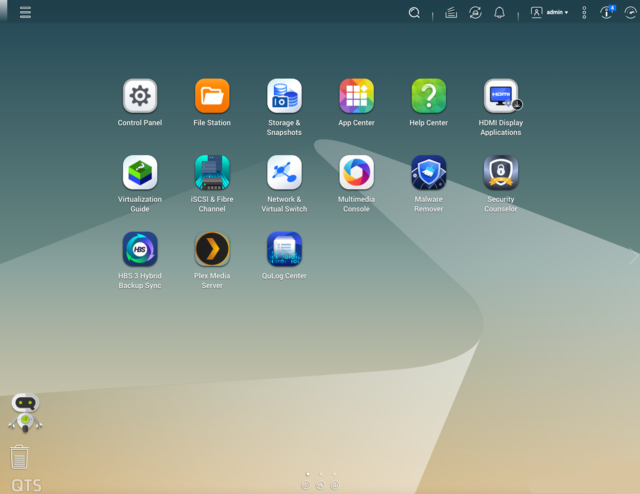Viewport: 640px width, 494px height.
Task: Open Storage & Snapshots
Action: (284, 96)
